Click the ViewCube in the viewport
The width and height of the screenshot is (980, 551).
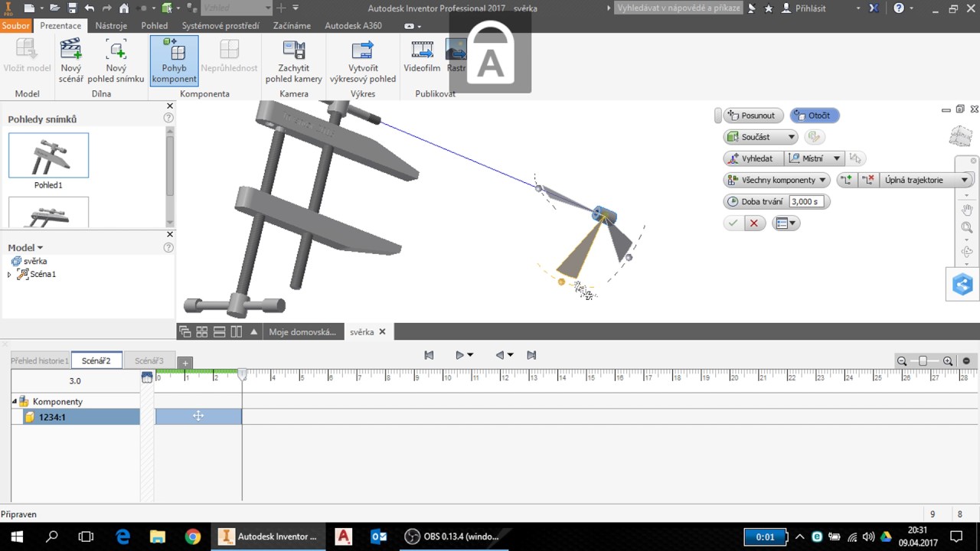(960, 136)
